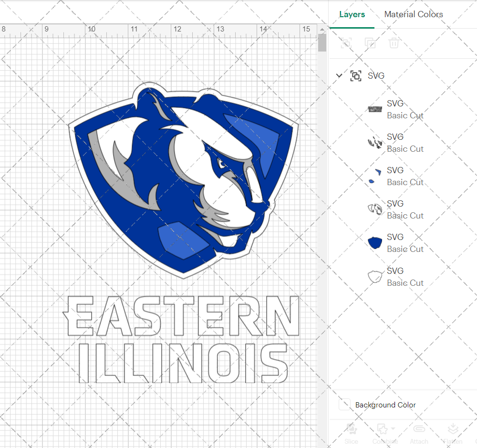Select the text outline layer thumbnail

point(375,109)
